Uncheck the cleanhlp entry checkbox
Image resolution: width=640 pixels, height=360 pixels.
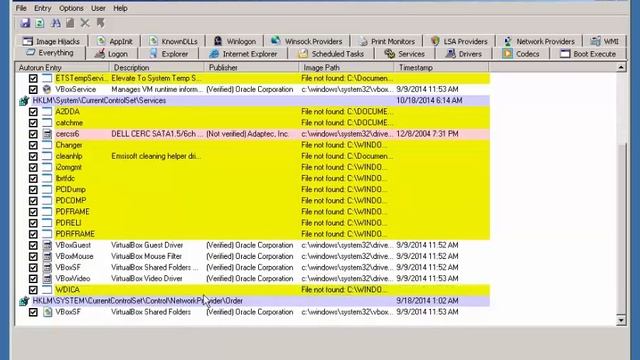coord(33,156)
